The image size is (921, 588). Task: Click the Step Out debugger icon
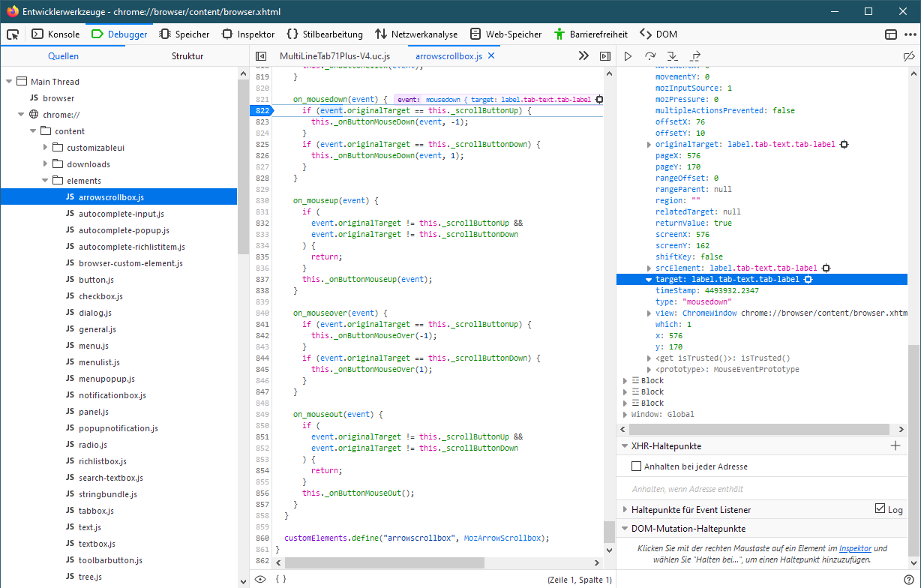tap(694, 56)
